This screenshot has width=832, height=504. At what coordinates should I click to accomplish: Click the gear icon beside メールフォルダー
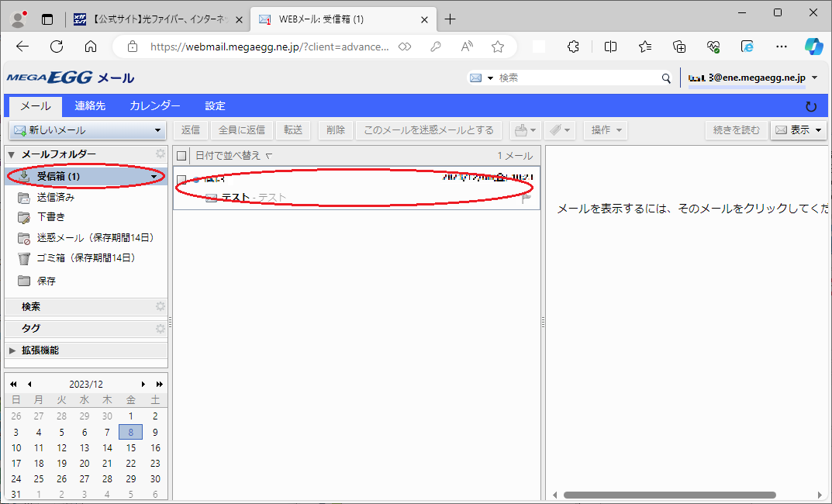pyautogui.click(x=161, y=154)
